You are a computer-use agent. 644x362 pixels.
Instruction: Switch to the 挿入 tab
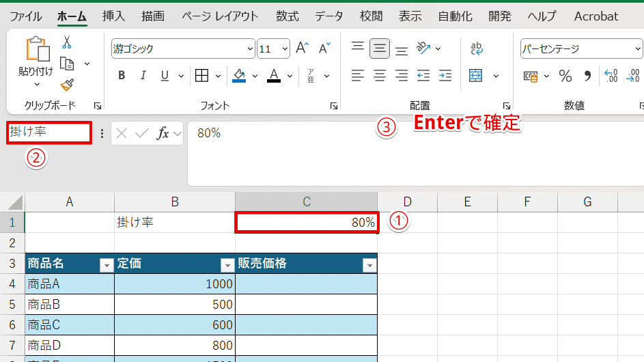click(x=114, y=16)
